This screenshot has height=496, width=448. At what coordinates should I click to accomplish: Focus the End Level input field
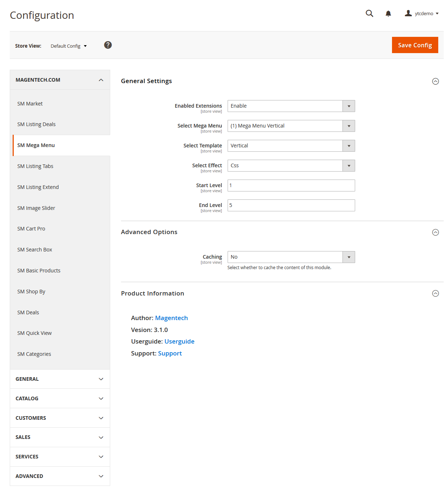point(291,205)
